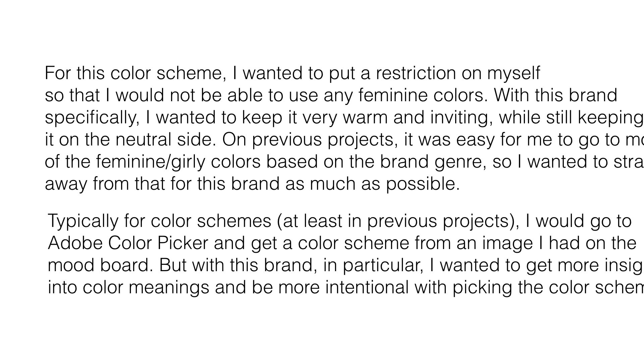This screenshot has height=362, width=644.
Task: Click the words 'Adobe Color Picker'
Action: pyautogui.click(x=128, y=243)
